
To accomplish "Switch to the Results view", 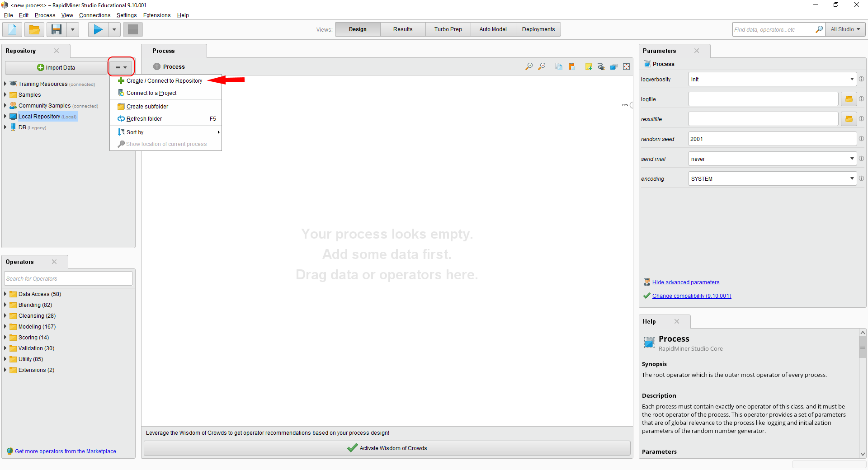I will pyautogui.click(x=403, y=29).
